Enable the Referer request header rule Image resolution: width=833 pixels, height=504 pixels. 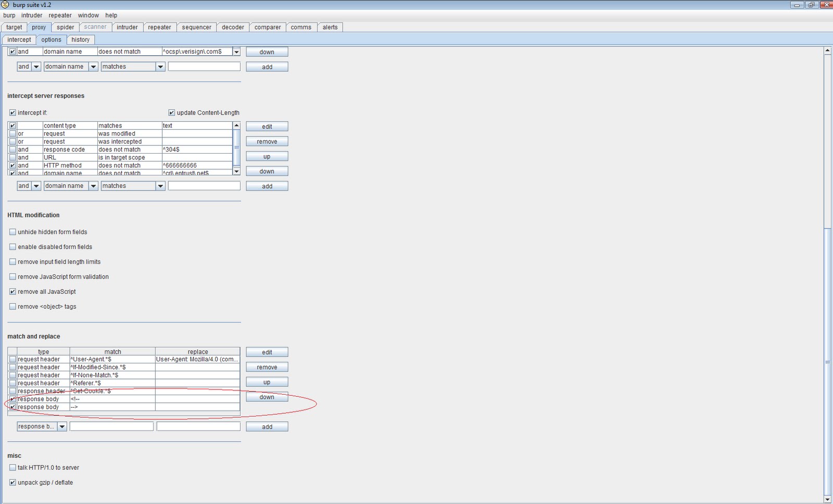tap(12, 383)
